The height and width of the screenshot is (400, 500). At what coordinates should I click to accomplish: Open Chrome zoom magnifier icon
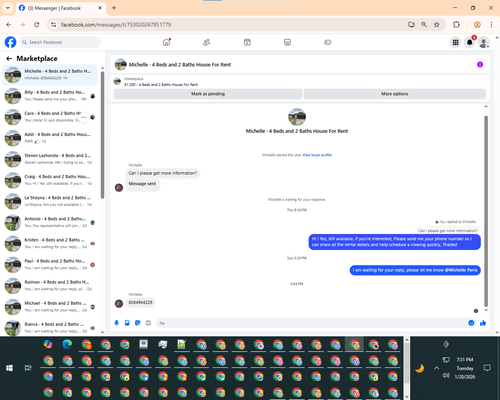click(424, 25)
